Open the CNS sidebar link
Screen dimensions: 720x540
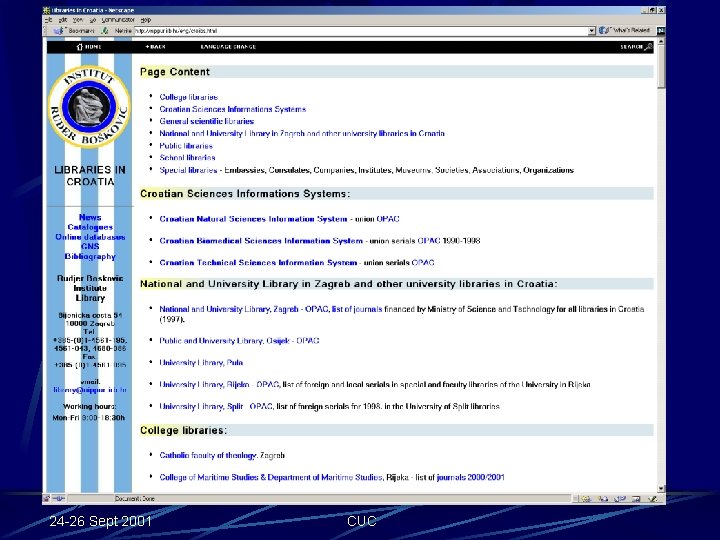click(x=90, y=247)
